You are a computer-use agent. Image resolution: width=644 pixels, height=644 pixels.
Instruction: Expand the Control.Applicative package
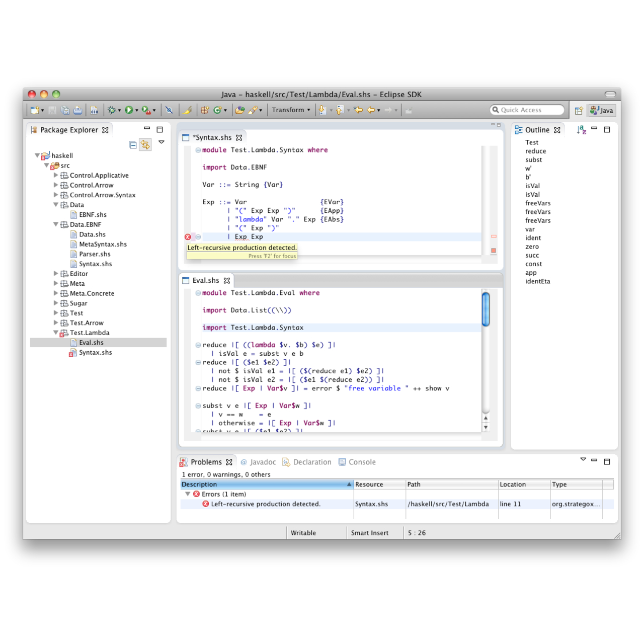tap(56, 176)
